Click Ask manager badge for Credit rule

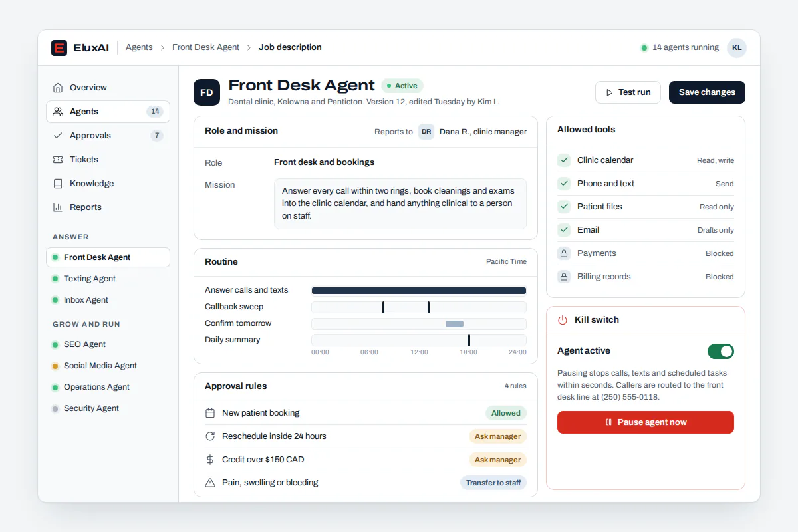[x=497, y=460]
